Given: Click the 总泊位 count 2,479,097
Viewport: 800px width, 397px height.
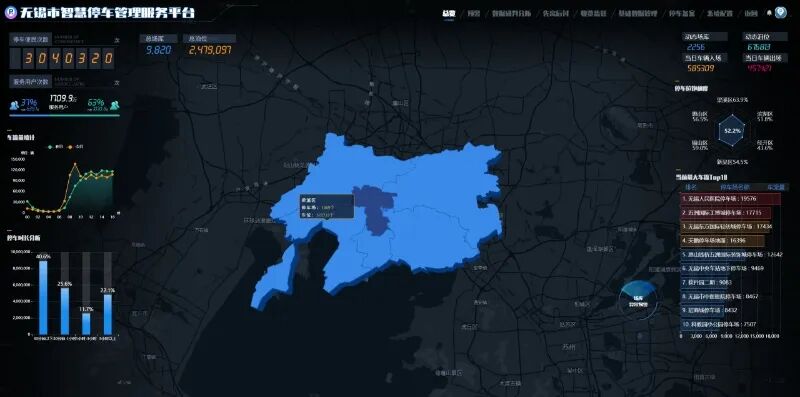Looking at the screenshot, I should 210,50.
